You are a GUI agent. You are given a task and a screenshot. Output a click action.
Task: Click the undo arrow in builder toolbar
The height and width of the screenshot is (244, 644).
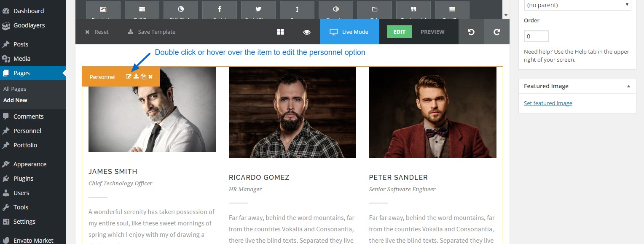(x=471, y=32)
